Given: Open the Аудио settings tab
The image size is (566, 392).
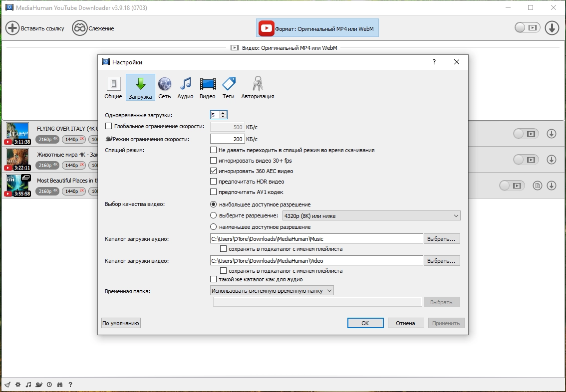Looking at the screenshot, I should click(186, 88).
